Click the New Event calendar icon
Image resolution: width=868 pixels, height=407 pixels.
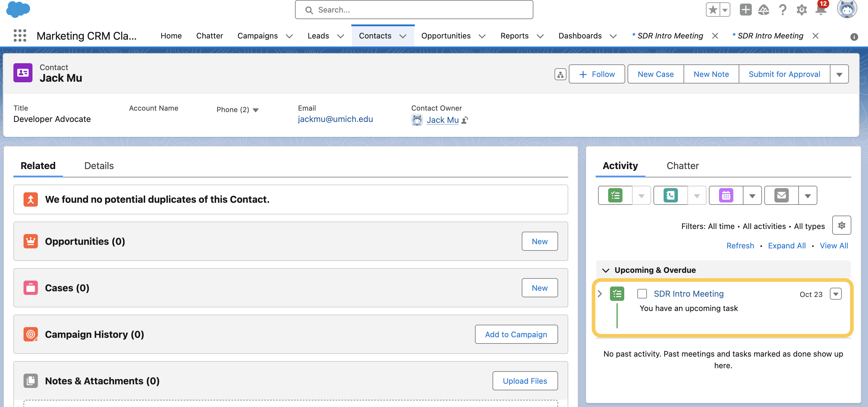click(726, 195)
